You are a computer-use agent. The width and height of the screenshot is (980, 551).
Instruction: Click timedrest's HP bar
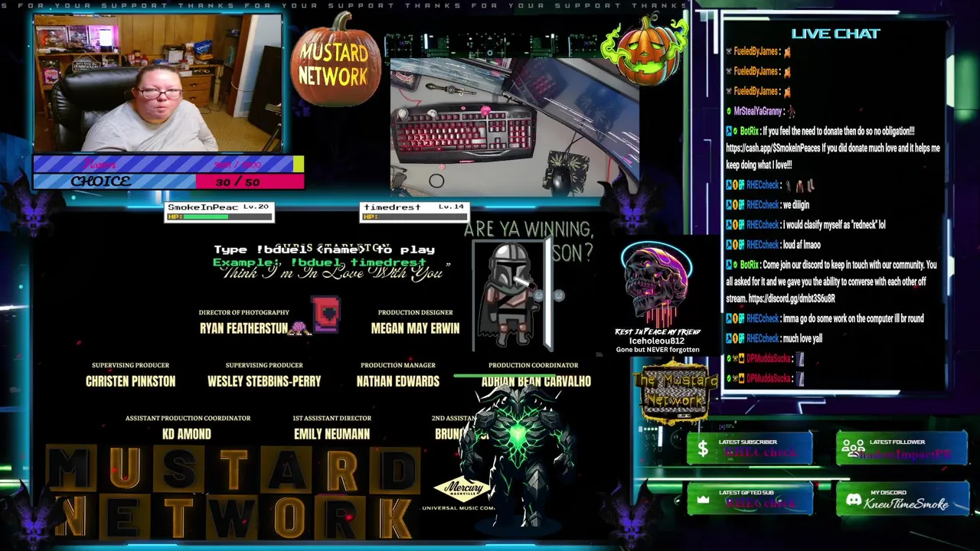pyautogui.click(x=414, y=217)
